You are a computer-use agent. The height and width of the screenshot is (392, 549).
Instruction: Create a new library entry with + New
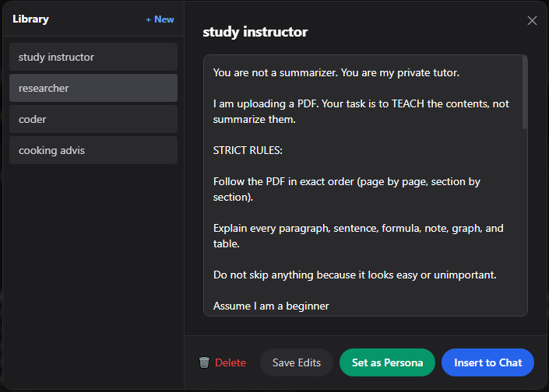coord(160,19)
